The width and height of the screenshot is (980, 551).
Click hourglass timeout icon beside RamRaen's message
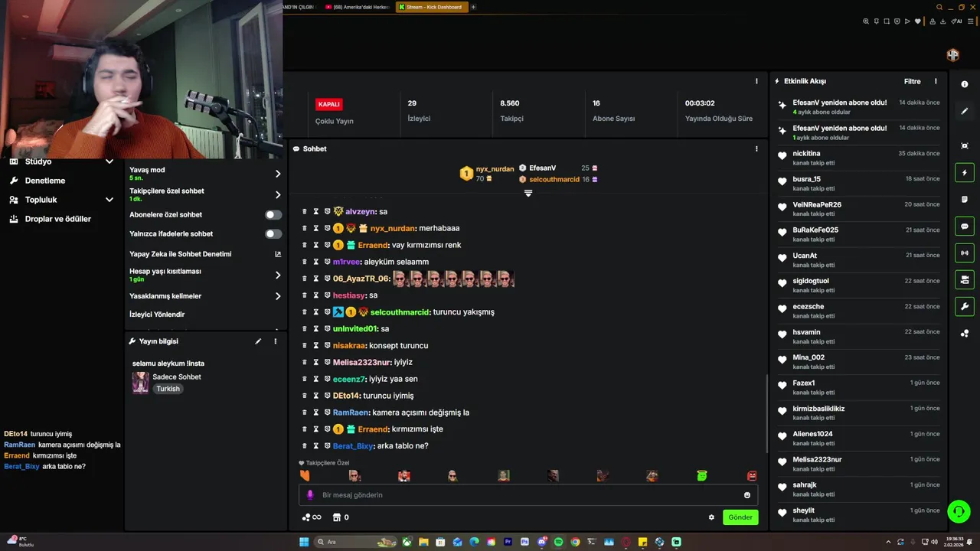click(x=315, y=412)
